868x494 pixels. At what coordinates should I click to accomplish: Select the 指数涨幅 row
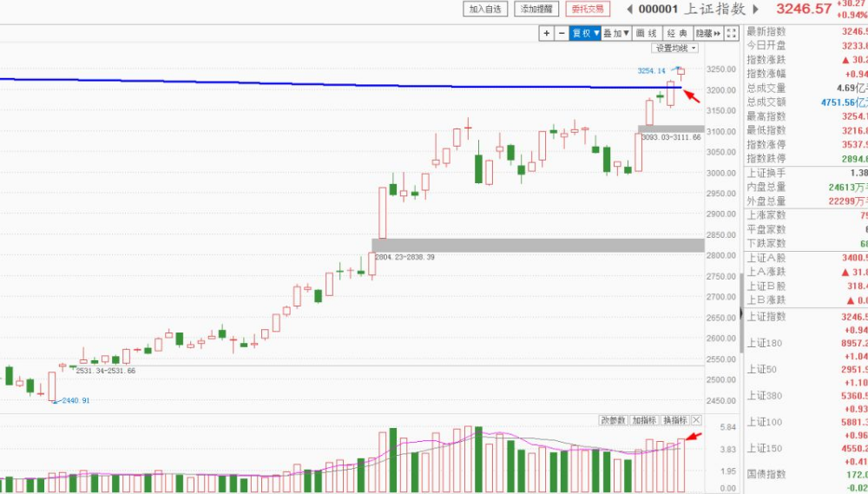pos(806,74)
